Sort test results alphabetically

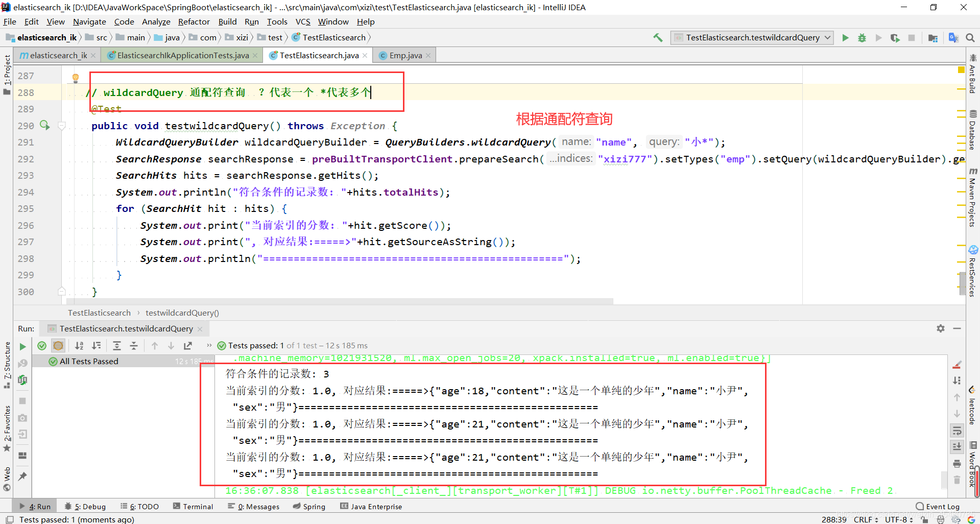pyautogui.click(x=79, y=346)
